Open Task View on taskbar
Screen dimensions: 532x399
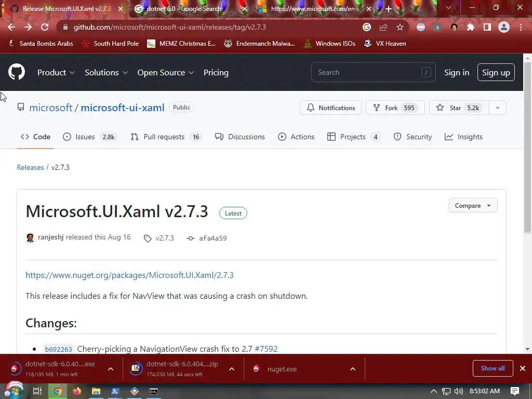[x=37, y=391]
